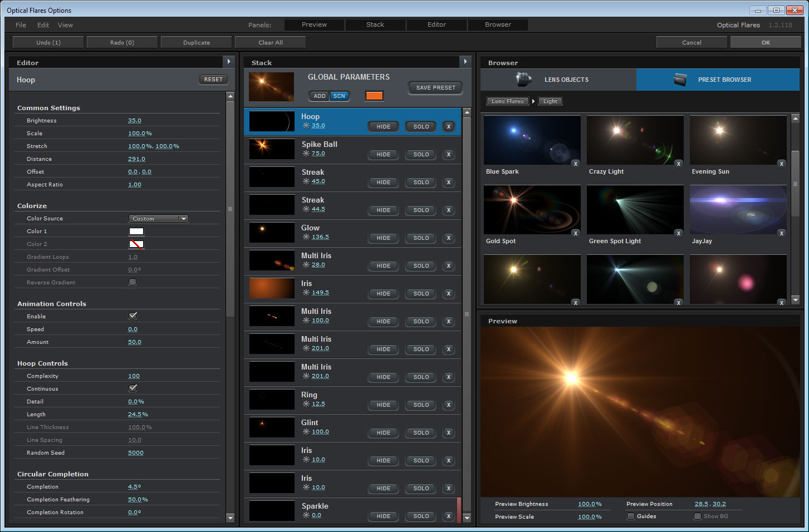Viewport: 809px width, 532px height.
Task: Remove the Spike Ball element with its X icon
Action: [x=448, y=155]
